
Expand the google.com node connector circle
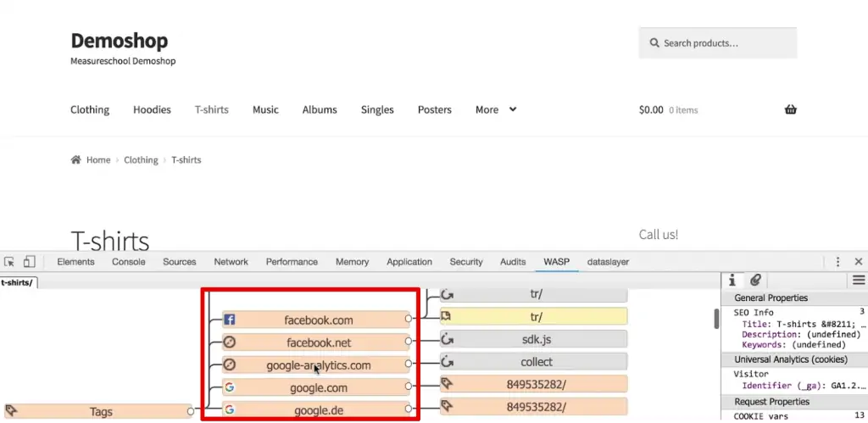pos(408,387)
